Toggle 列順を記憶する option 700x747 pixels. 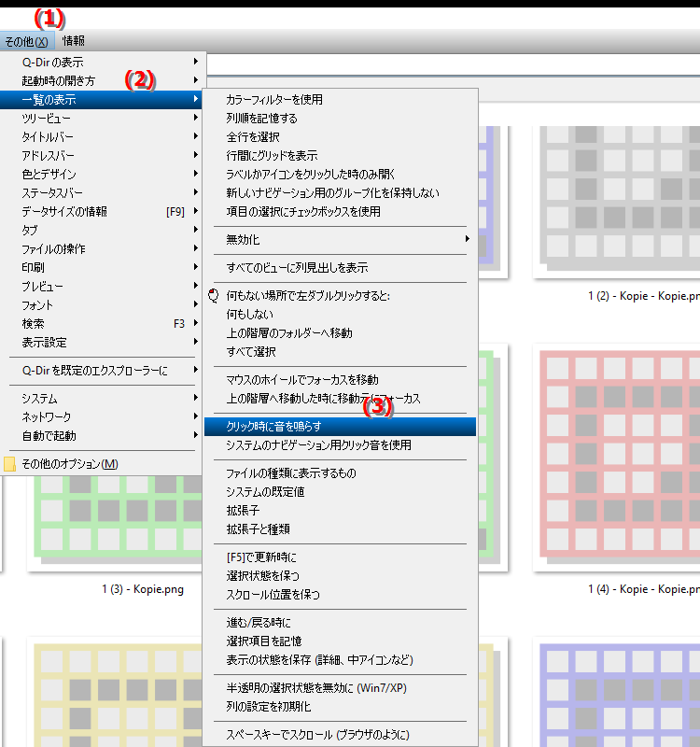point(340,118)
